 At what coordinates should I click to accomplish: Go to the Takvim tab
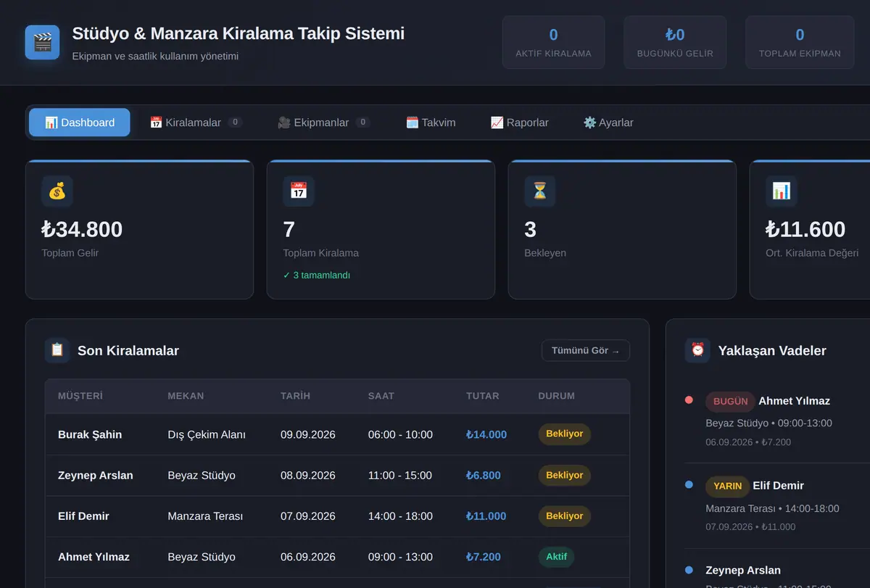tap(431, 123)
